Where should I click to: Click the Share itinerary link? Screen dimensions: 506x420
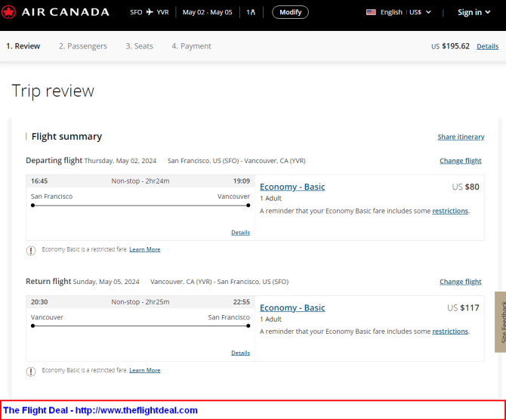coord(461,137)
